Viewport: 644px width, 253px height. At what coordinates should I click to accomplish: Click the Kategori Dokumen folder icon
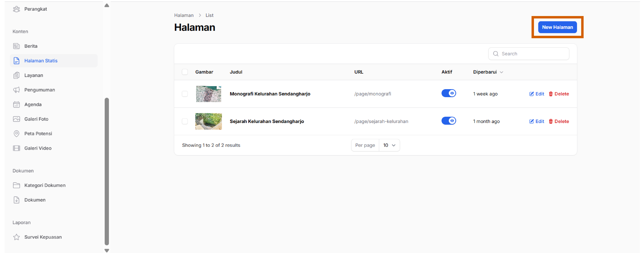pyautogui.click(x=17, y=185)
